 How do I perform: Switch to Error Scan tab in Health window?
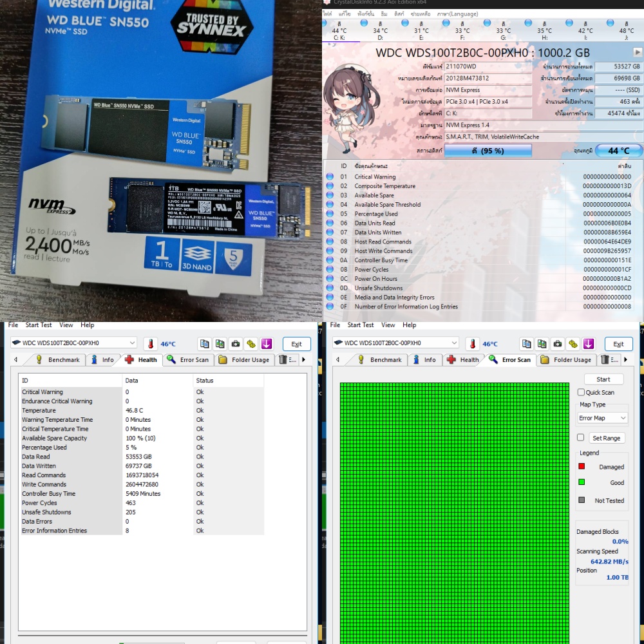(188, 360)
